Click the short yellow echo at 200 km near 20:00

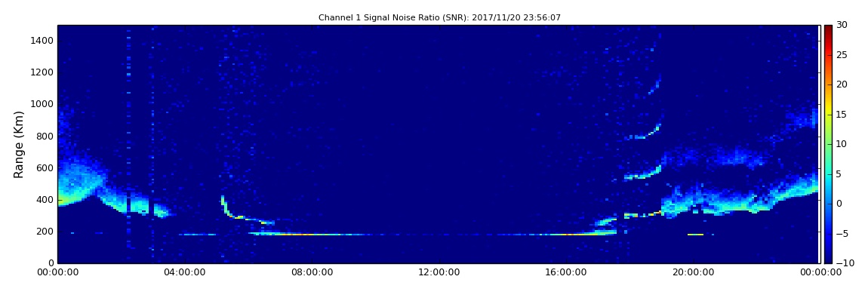click(x=695, y=235)
